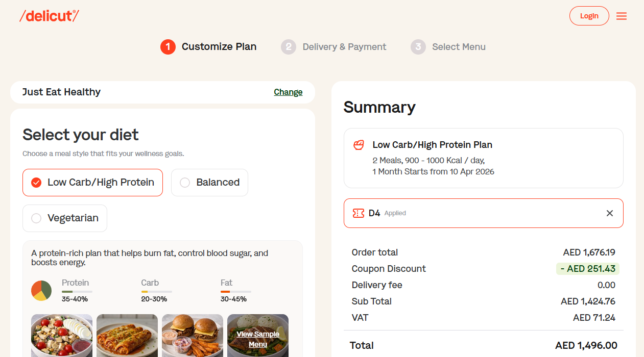Open the Change link for Just Eat Healthy
The width and height of the screenshot is (644, 357).
tap(288, 92)
